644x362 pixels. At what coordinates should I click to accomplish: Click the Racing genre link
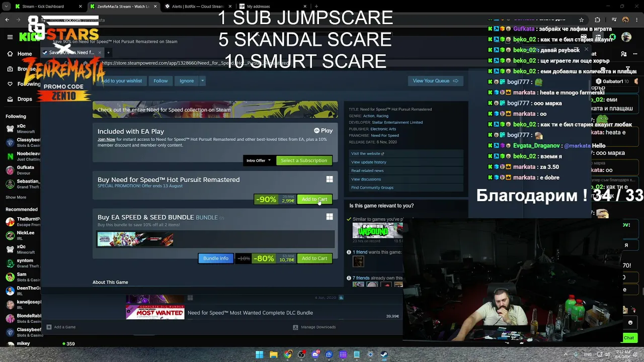click(x=382, y=116)
